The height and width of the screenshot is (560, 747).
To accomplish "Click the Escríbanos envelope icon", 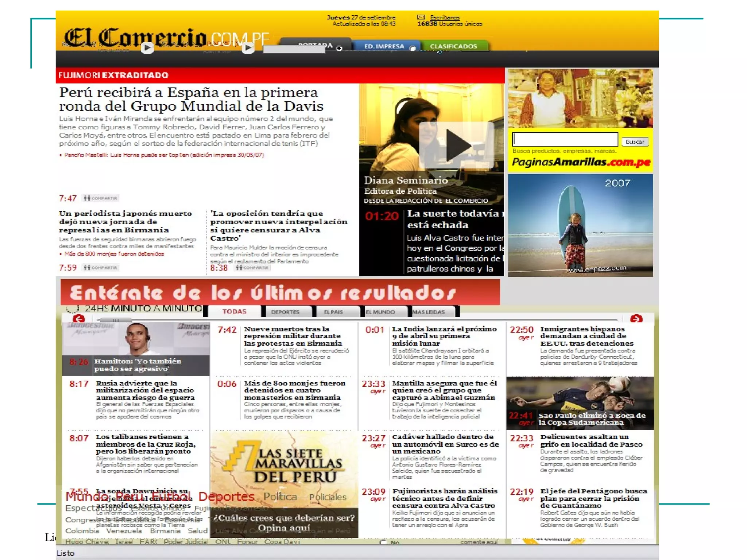I will [421, 17].
